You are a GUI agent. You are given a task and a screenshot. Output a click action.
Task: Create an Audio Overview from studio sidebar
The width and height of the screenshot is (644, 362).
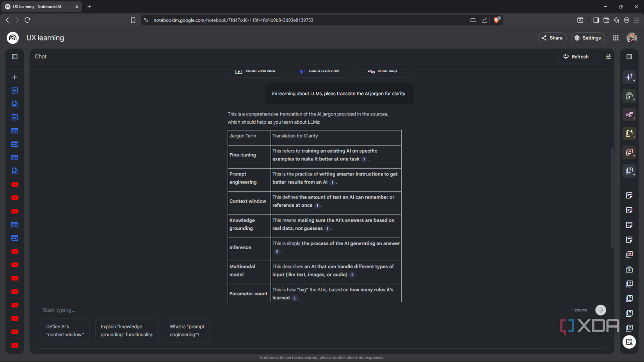(x=629, y=77)
